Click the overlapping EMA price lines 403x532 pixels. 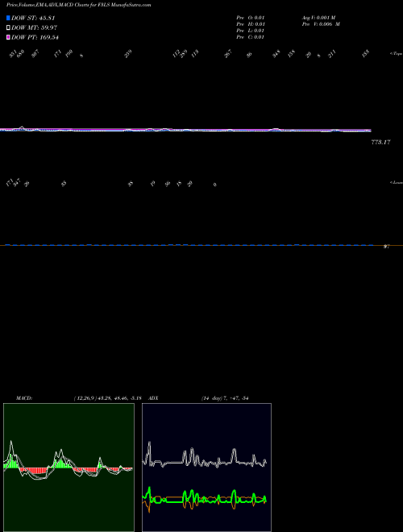(x=185, y=130)
